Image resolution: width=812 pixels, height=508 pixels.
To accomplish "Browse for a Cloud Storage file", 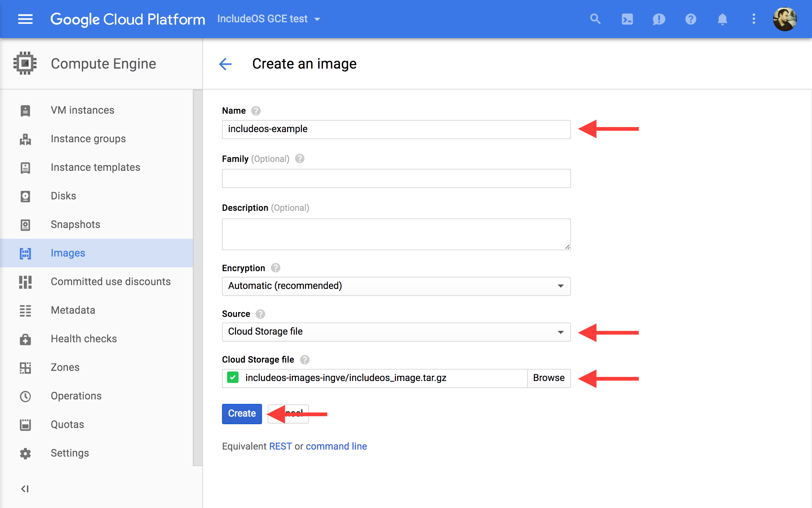I will pos(549,378).
